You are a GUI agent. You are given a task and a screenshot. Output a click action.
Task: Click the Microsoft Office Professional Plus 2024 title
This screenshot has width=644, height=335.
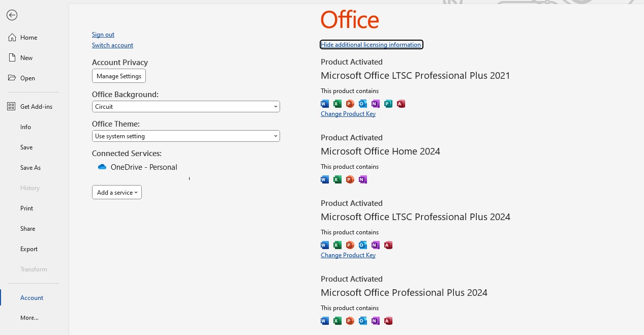pos(404,292)
